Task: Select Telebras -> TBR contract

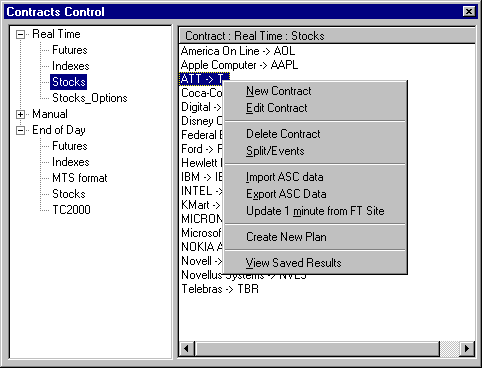Action: point(220,289)
